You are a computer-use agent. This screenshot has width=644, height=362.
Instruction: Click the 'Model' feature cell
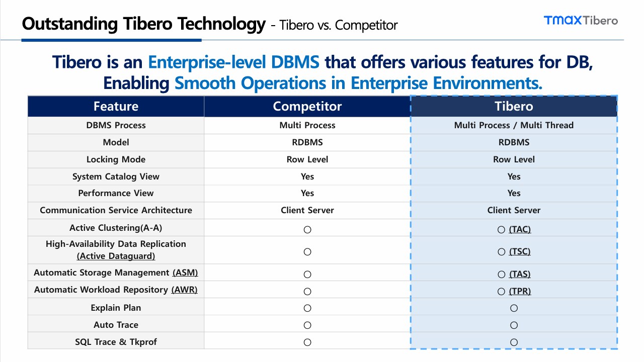(x=116, y=142)
